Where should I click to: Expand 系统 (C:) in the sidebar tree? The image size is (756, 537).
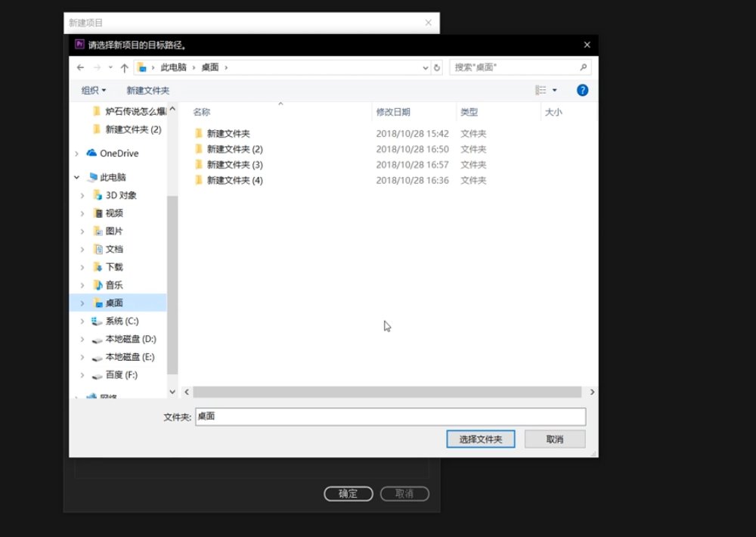82,321
